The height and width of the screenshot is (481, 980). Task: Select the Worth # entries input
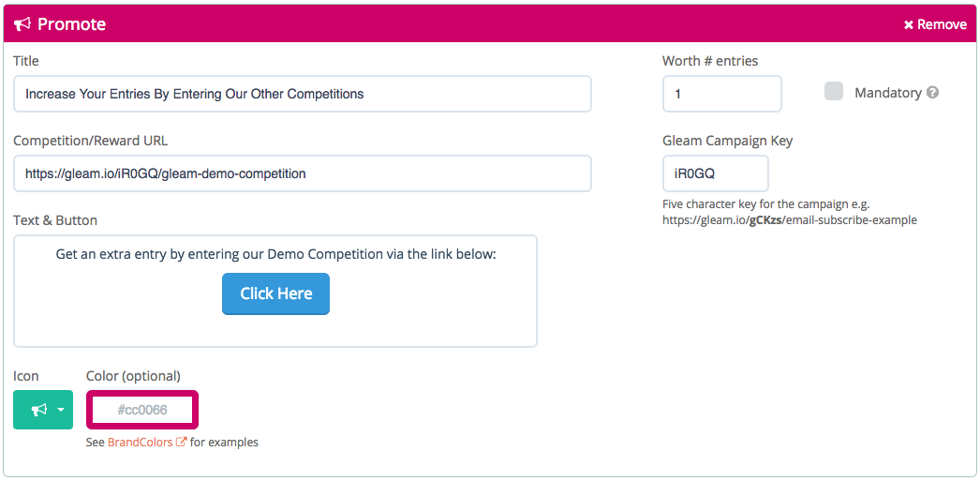pos(721,94)
